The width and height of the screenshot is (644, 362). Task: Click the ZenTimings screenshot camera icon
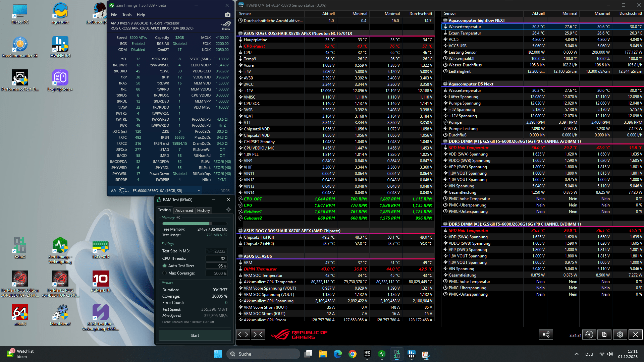click(x=228, y=15)
